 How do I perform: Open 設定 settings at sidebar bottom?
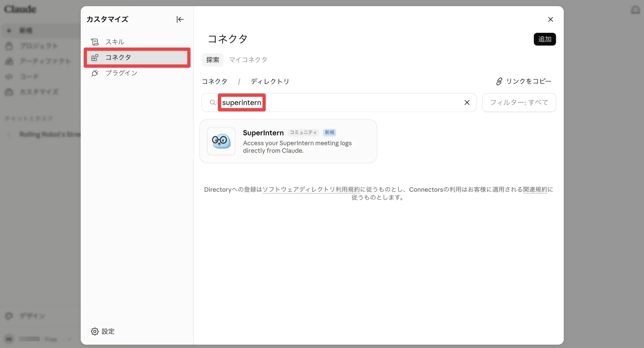pyautogui.click(x=103, y=331)
